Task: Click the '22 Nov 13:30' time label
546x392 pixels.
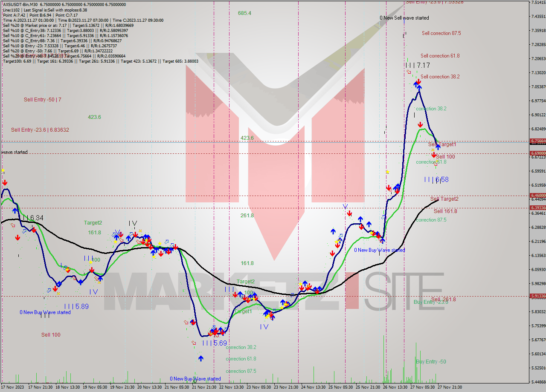Action: pos(232,387)
